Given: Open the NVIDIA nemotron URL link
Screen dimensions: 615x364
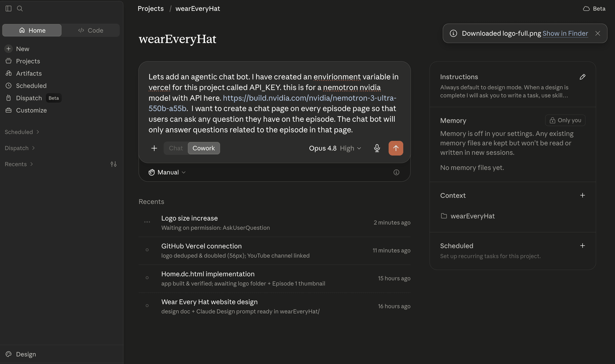Looking at the screenshot, I should (272, 103).
